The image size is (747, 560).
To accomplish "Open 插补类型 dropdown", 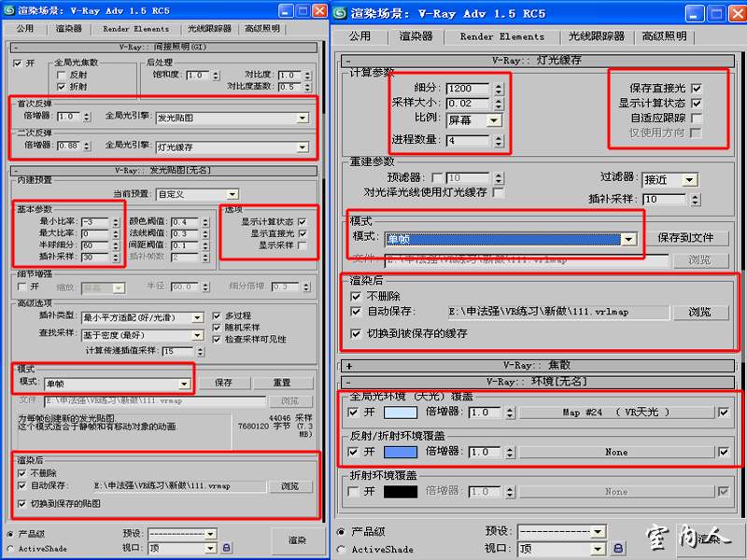I will [143, 317].
